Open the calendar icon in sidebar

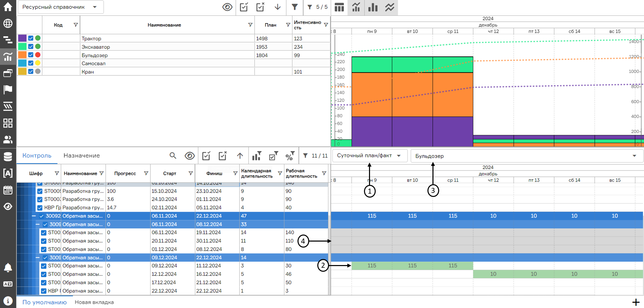click(x=8, y=190)
